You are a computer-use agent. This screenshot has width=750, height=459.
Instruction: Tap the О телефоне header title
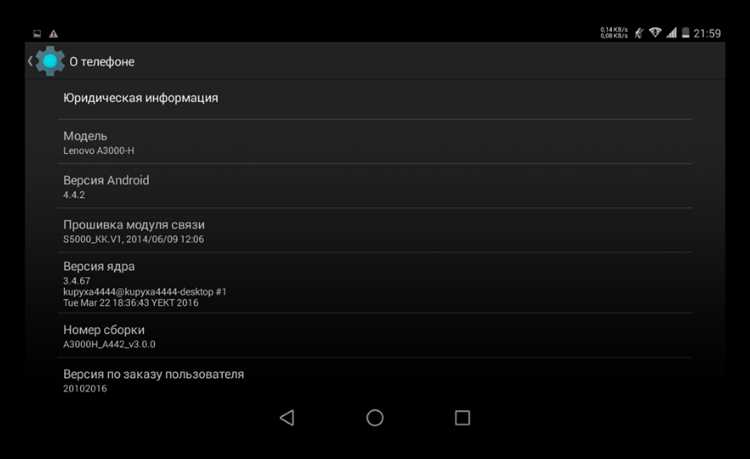[102, 62]
